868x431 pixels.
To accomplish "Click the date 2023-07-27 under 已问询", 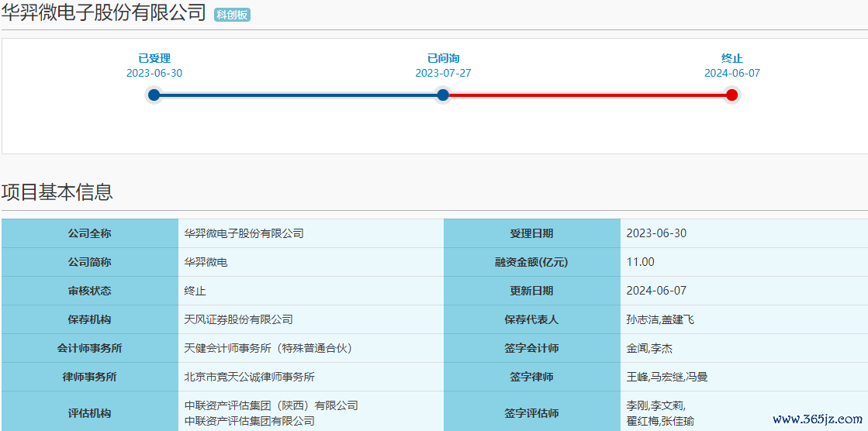I will coord(444,73).
